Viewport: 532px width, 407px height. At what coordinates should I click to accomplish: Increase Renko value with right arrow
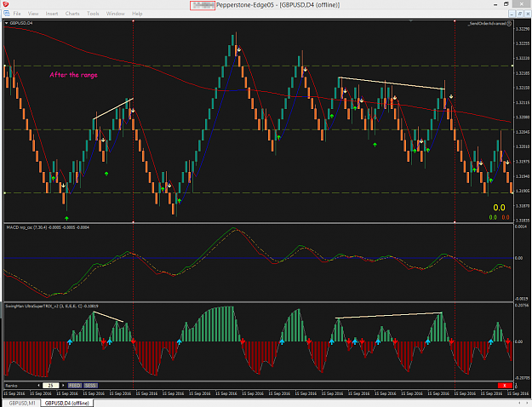click(x=63, y=385)
